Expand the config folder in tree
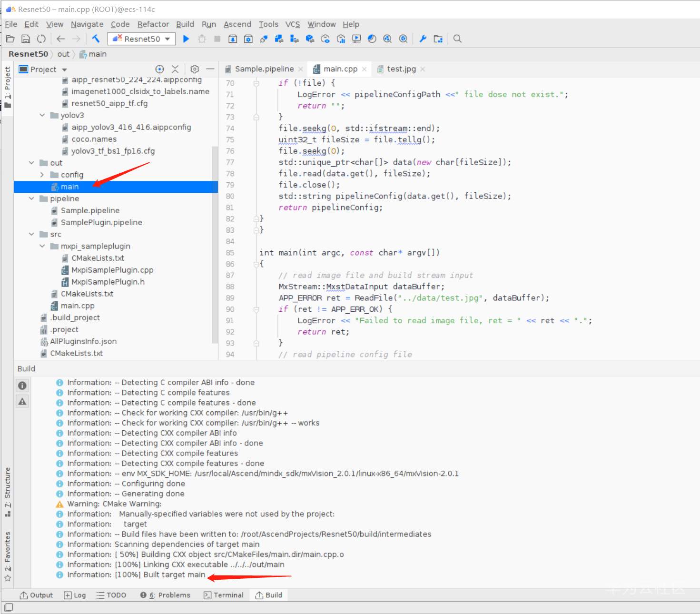 (42, 175)
